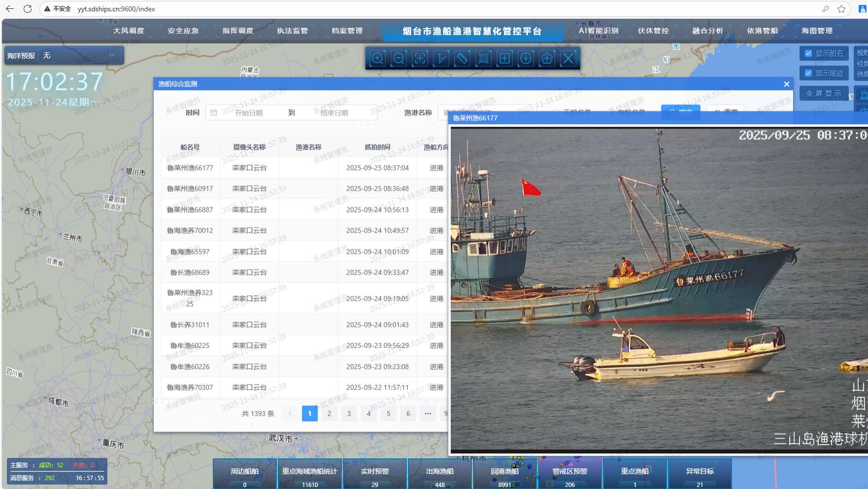This screenshot has width=868, height=489.
Task: Click the calendar icon in the date range field
Action: pyautogui.click(x=214, y=113)
